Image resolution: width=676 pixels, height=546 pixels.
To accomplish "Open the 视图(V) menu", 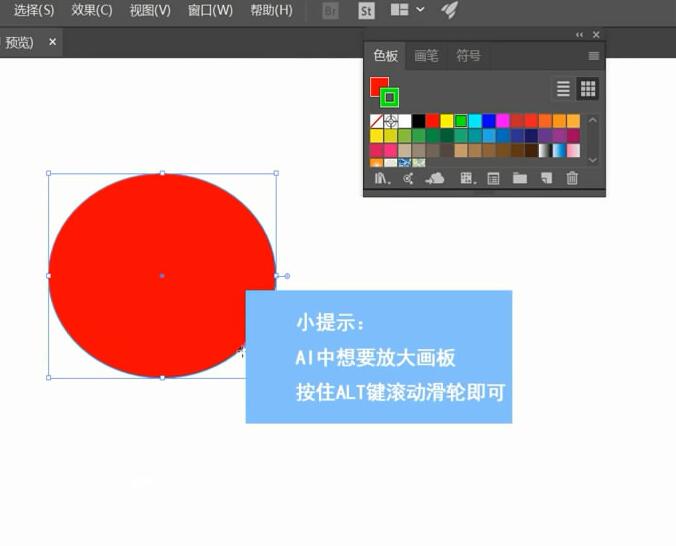I will point(150,10).
